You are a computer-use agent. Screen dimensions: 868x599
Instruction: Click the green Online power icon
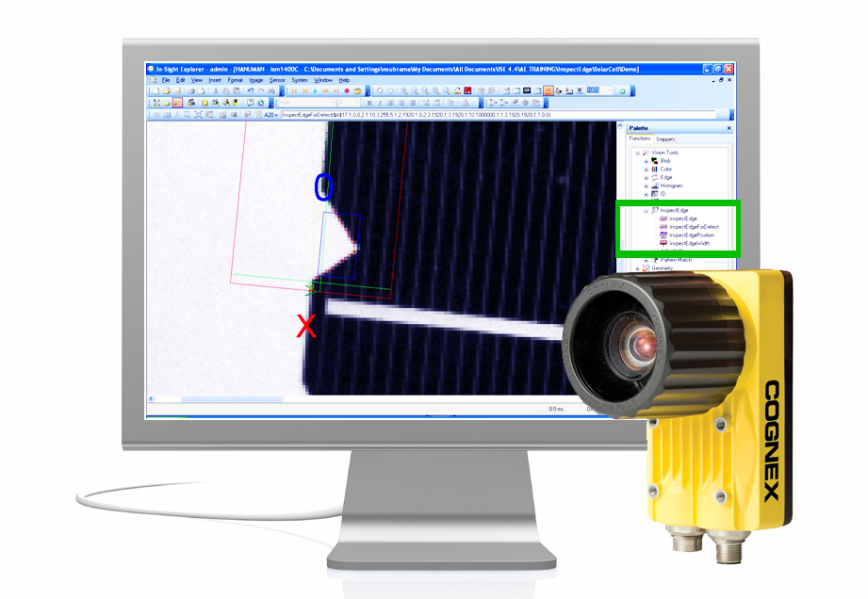(623, 90)
